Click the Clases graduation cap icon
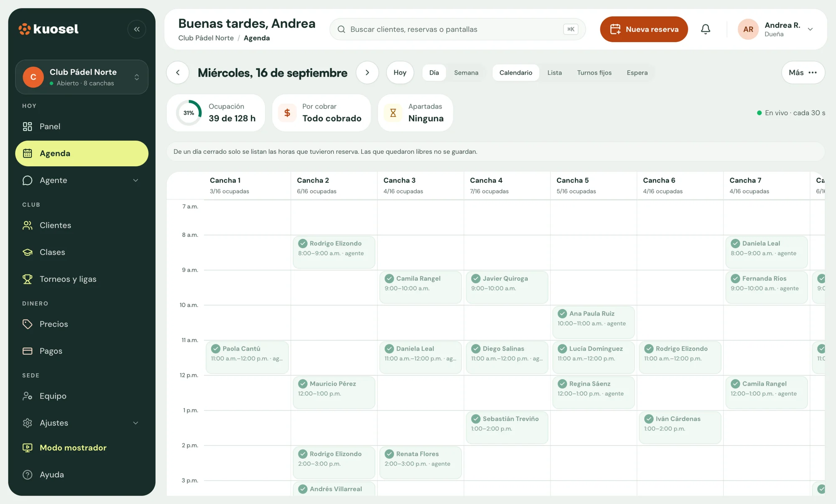 [x=28, y=252]
